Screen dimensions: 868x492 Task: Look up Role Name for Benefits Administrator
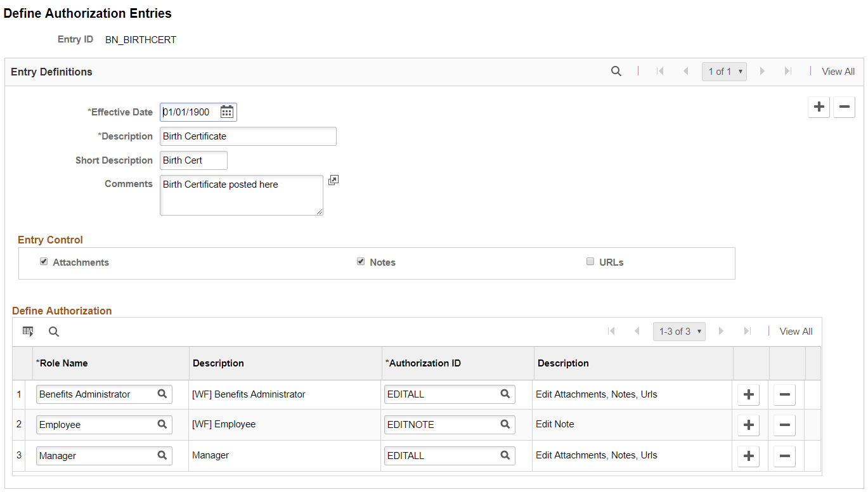[x=162, y=394]
